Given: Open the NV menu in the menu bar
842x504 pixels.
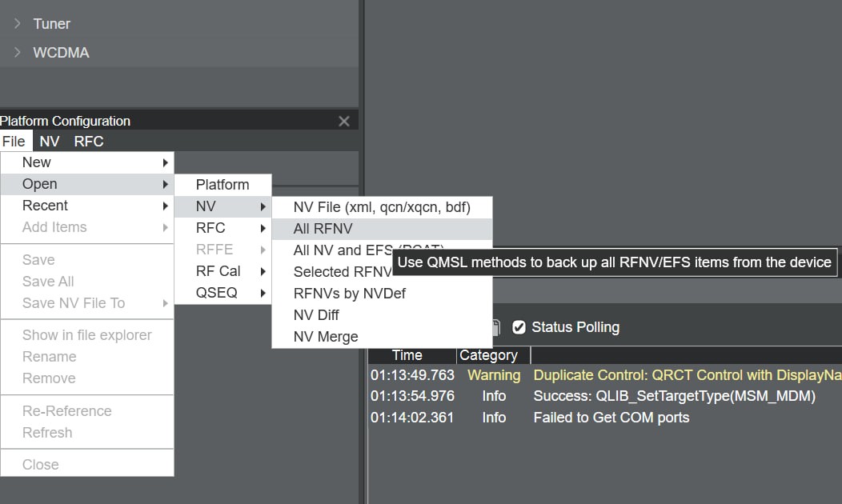Looking at the screenshot, I should [50, 142].
